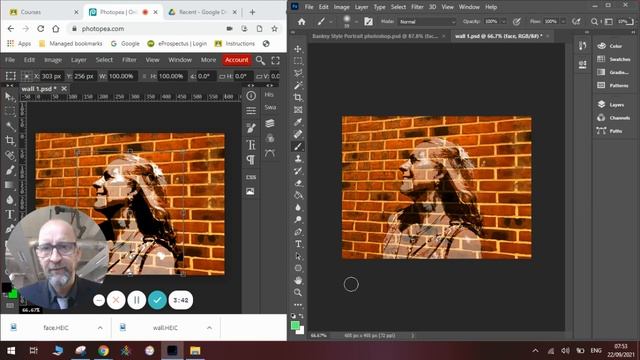Select the Crop tool in Photopea toolbar
640x360 pixels.
tap(10, 140)
